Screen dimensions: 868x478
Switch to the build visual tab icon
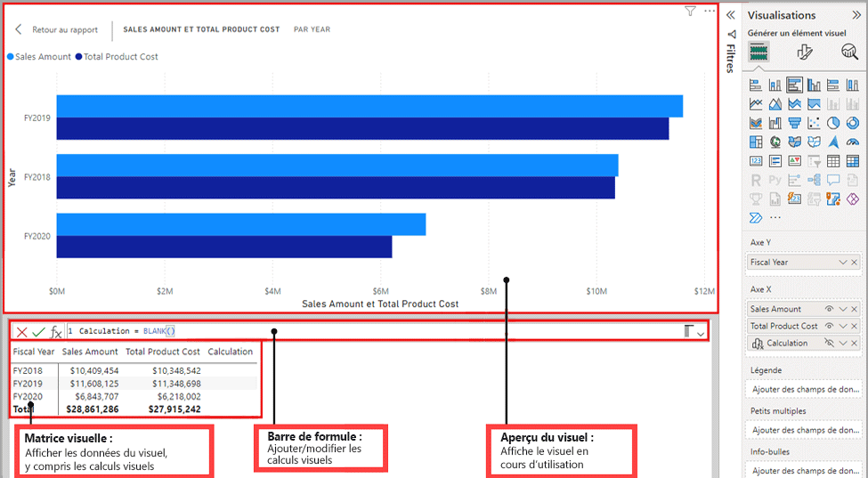click(x=758, y=52)
